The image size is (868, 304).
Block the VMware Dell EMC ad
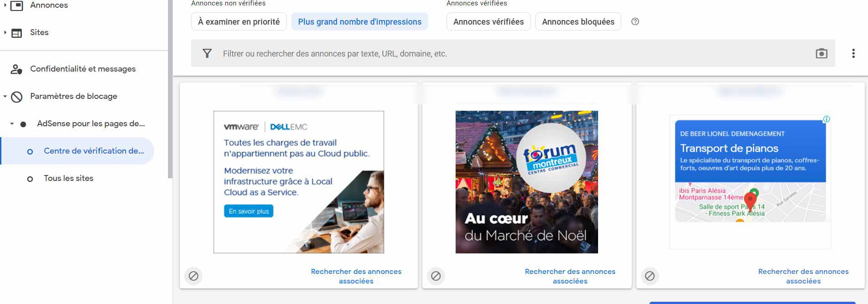[193, 276]
